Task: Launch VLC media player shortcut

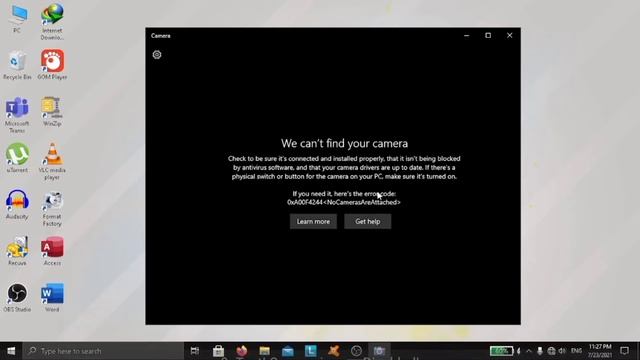Action: coord(52,161)
